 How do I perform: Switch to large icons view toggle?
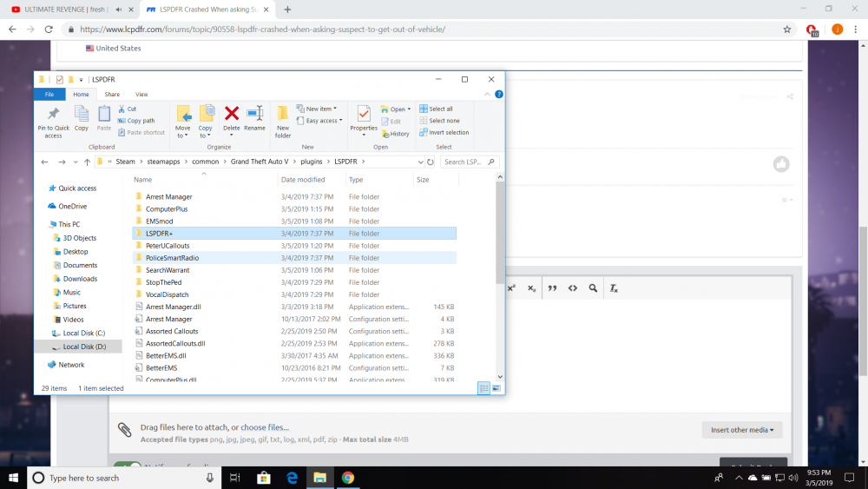point(497,388)
